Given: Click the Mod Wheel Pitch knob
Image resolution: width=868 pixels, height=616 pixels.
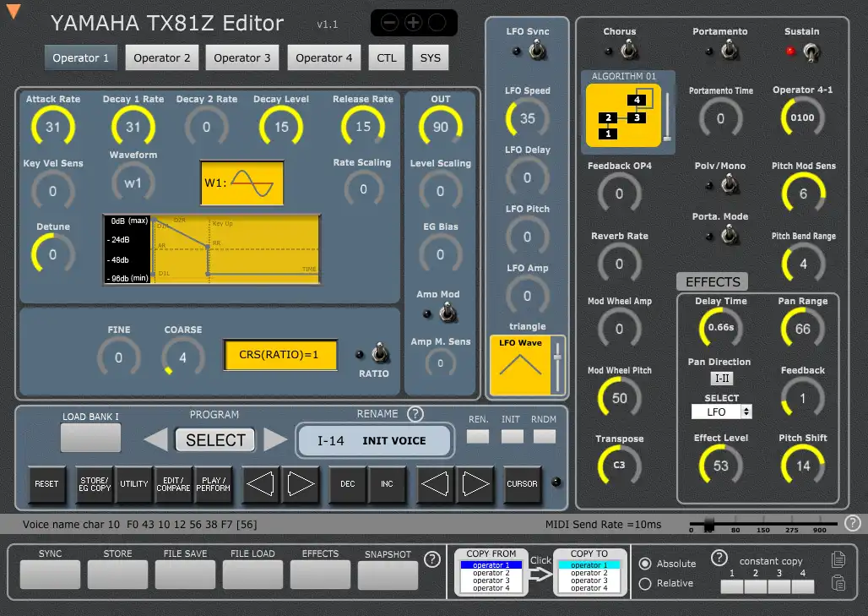Looking at the screenshot, I should click(x=620, y=398).
